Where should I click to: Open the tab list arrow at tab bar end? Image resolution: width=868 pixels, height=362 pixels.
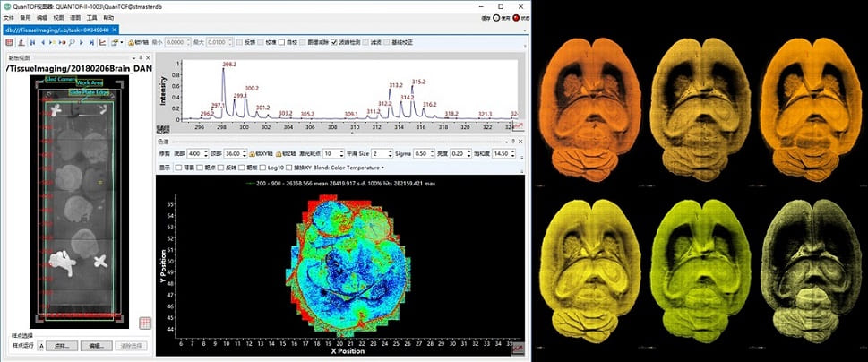click(524, 30)
